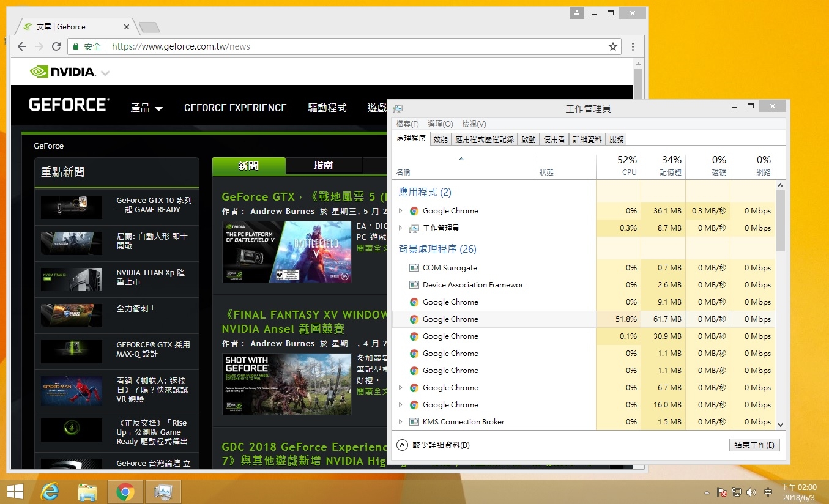829x504 pixels.
Task: Switch to Chrome on the taskbar
Action: click(x=125, y=492)
